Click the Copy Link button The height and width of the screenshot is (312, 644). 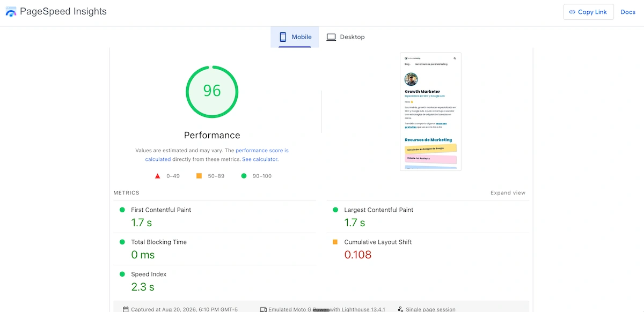click(589, 12)
